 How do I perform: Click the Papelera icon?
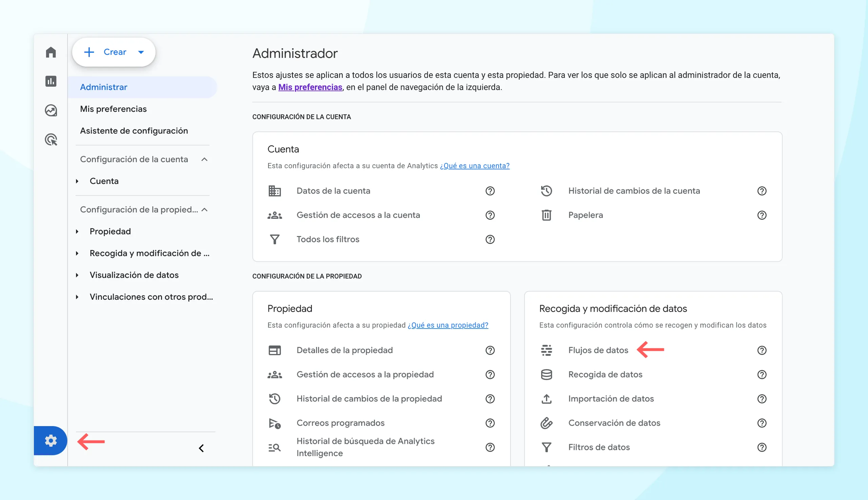(546, 214)
